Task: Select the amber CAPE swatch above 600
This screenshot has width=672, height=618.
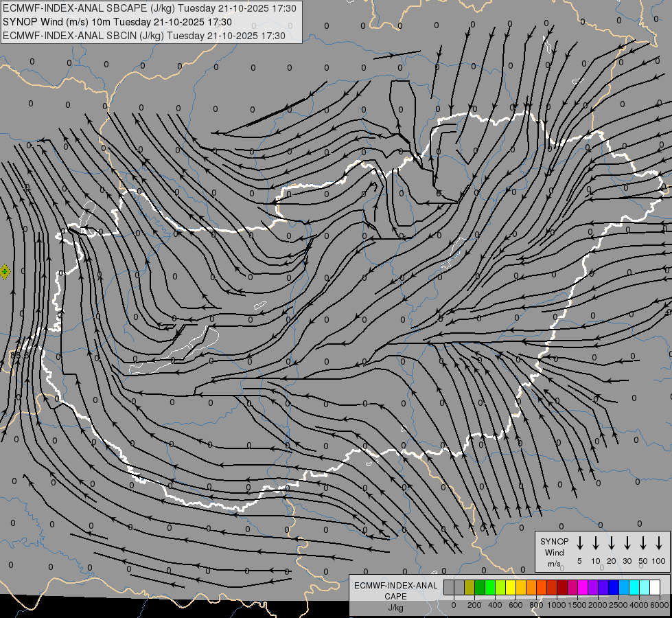Action: coord(521,587)
